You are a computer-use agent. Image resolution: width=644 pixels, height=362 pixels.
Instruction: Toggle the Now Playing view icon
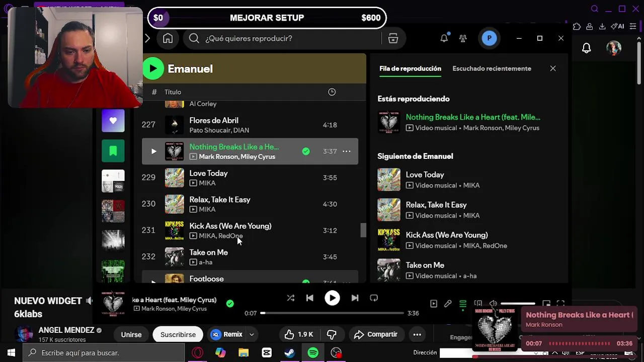(434, 304)
